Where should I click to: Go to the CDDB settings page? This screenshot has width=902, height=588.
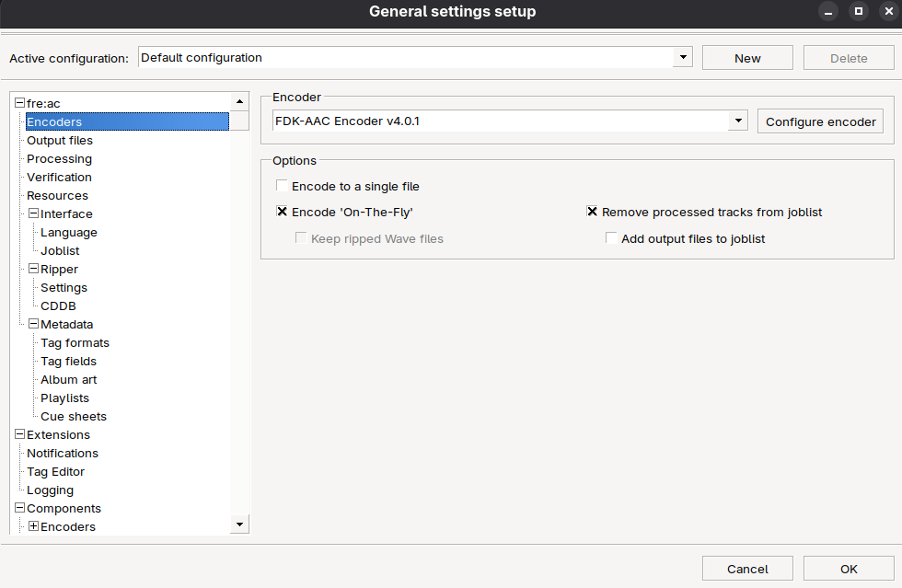[x=58, y=306]
